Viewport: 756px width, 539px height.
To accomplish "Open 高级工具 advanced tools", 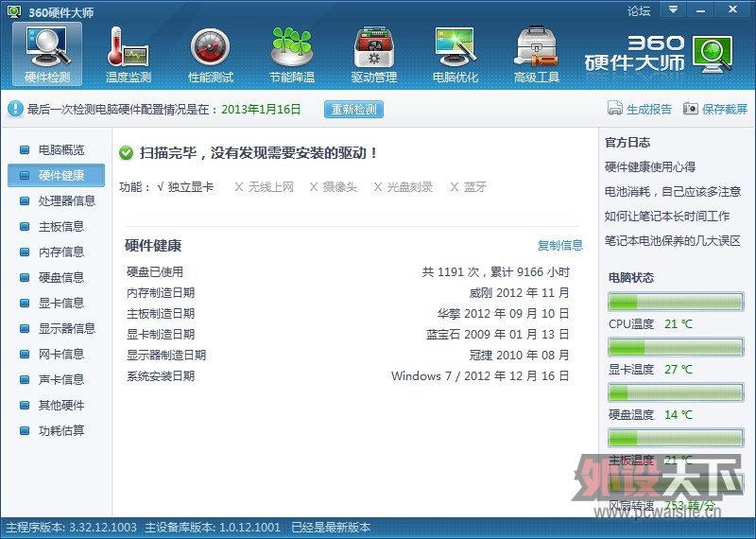I will point(537,54).
